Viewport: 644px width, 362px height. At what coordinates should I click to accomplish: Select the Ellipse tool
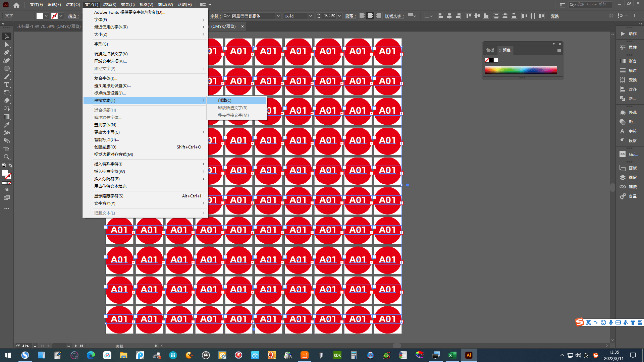click(x=7, y=68)
